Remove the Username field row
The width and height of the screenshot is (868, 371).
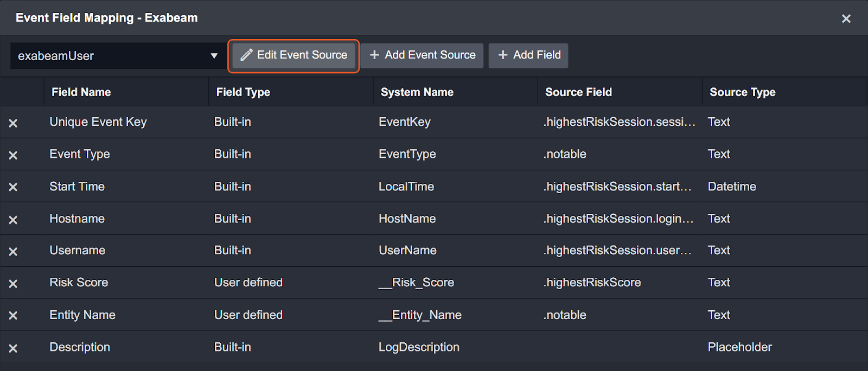(13, 252)
